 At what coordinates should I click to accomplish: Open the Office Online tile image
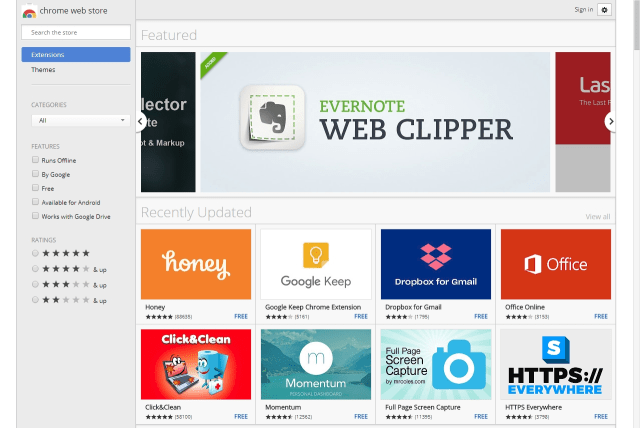[556, 264]
